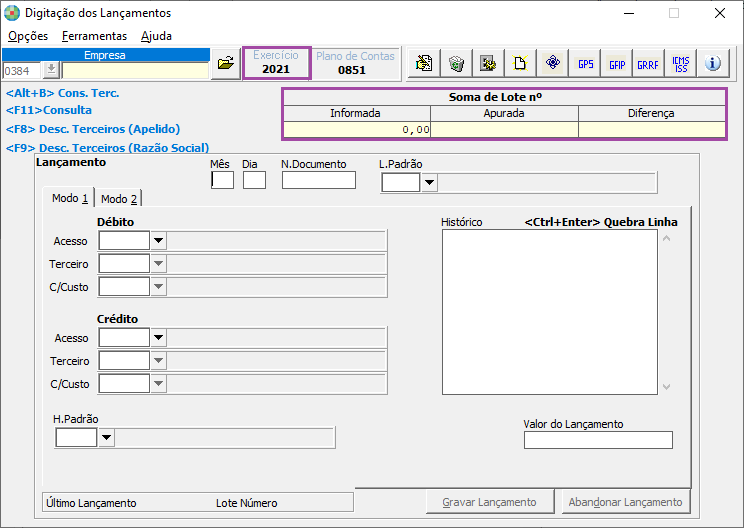This screenshot has width=744, height=528.
Task: Click the Crédito C/Custo code field
Action: (x=124, y=383)
